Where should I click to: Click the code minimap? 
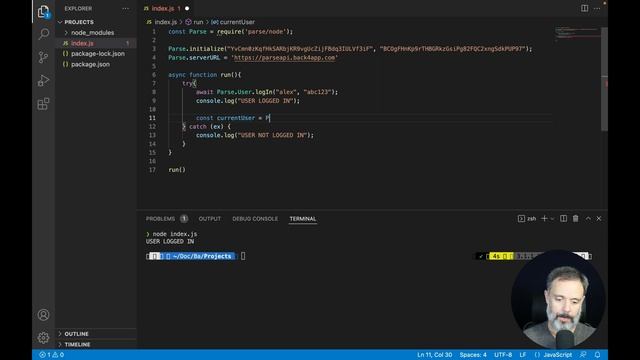(578, 33)
